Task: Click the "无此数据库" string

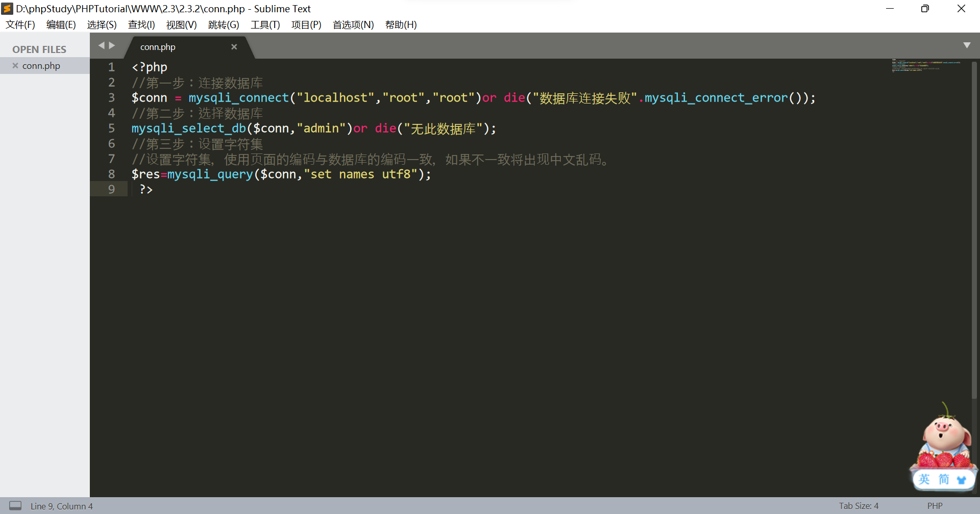Action: (443, 128)
